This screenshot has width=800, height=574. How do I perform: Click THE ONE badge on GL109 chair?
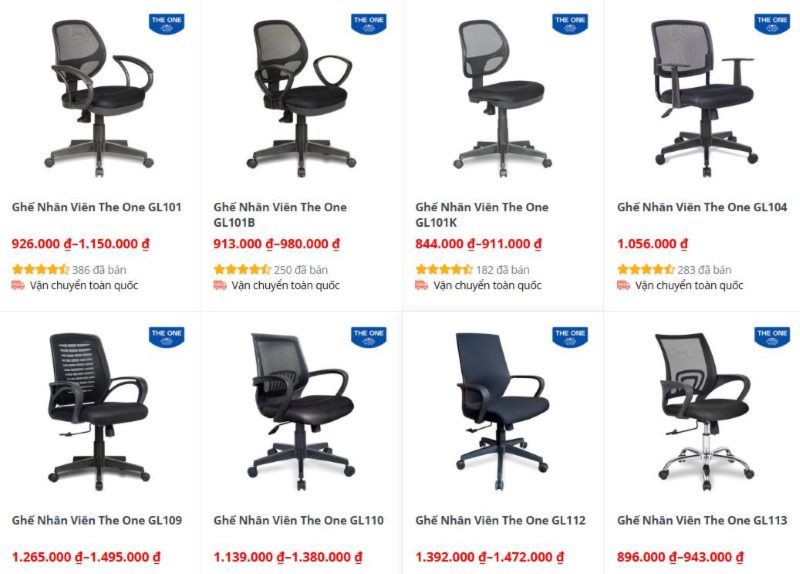166,337
